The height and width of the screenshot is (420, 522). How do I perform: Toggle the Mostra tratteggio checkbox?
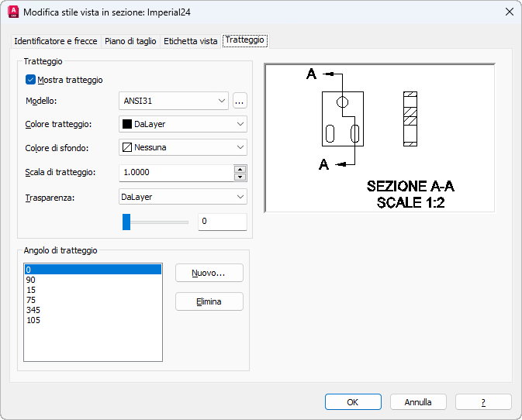31,79
